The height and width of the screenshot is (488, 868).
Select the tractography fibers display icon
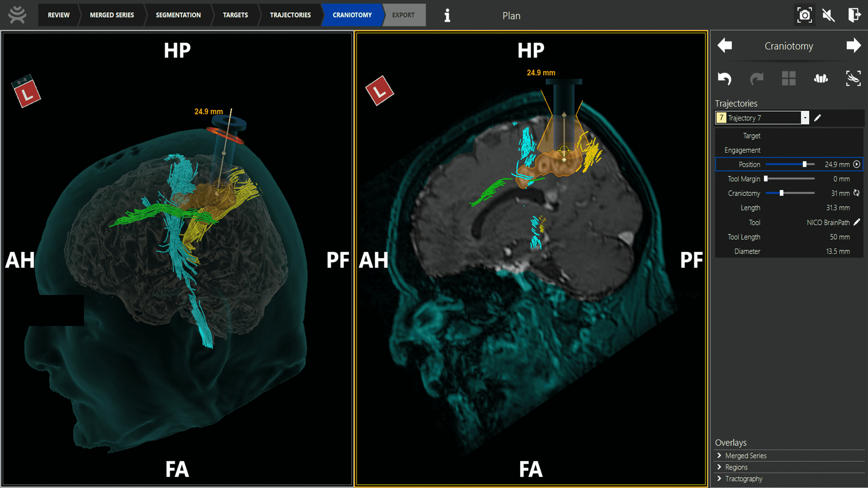click(821, 78)
